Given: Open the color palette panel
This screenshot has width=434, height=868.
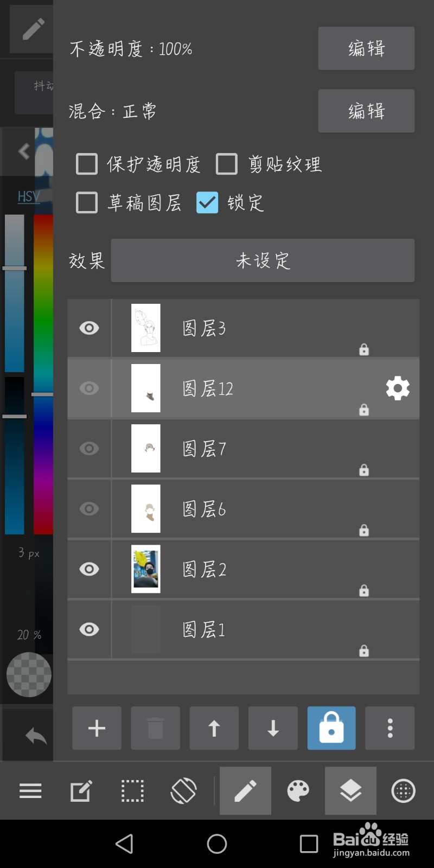Looking at the screenshot, I should click(297, 791).
